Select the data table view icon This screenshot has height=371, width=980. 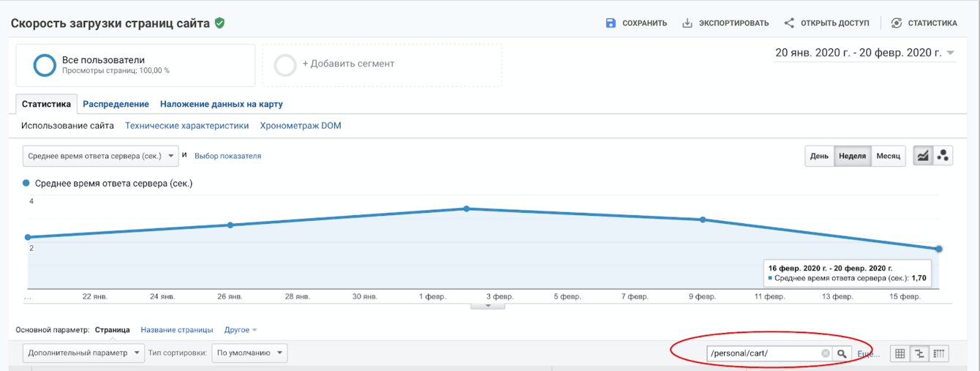(x=900, y=353)
